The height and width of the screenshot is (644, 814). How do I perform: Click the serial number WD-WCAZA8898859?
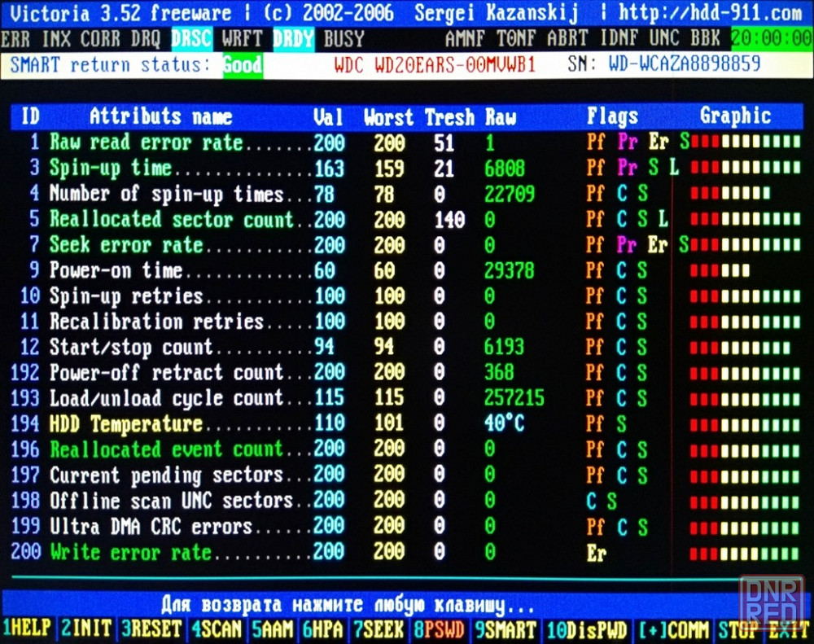pyautogui.click(x=685, y=64)
